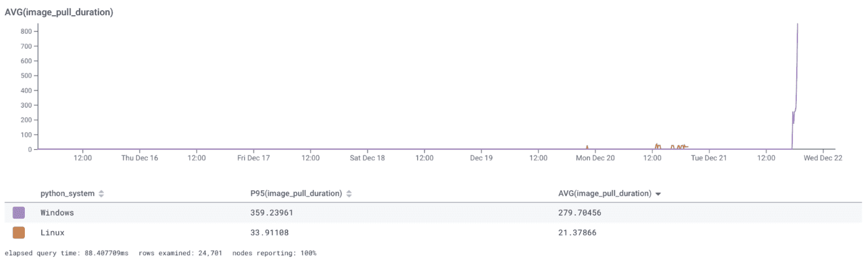
Task: Click the AVG(image_pull_duration) descending sort arrow
Action: (x=658, y=194)
